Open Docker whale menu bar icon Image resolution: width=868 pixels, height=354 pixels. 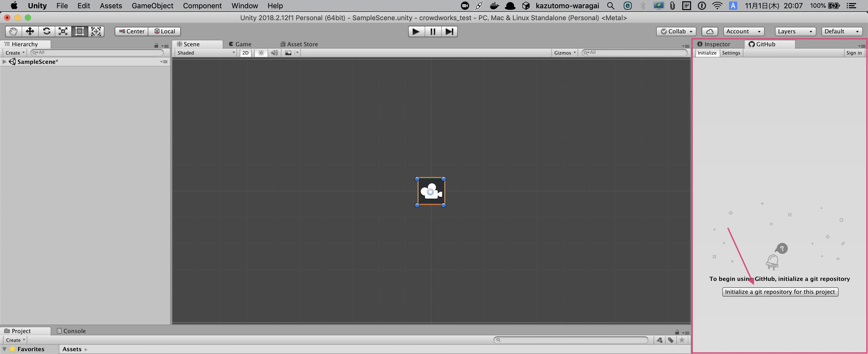click(494, 6)
